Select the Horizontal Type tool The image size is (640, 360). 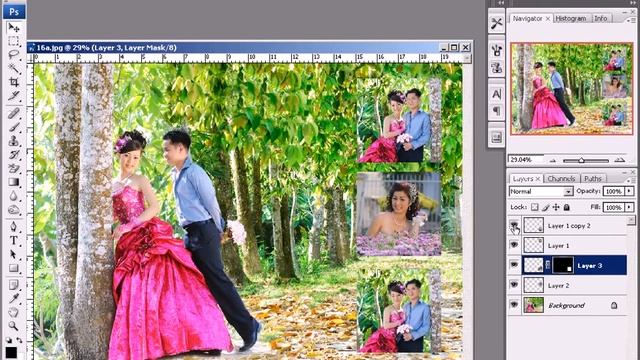[x=13, y=240]
